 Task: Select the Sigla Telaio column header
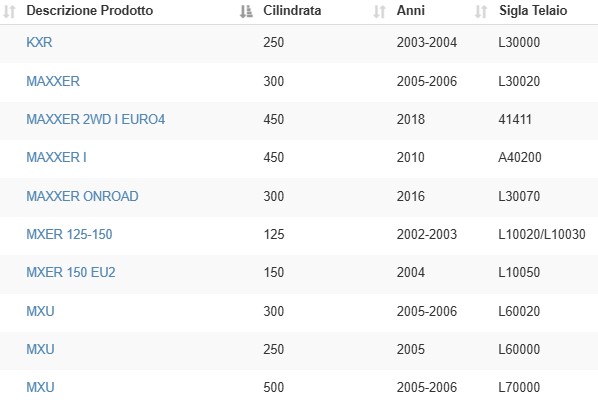[533, 11]
